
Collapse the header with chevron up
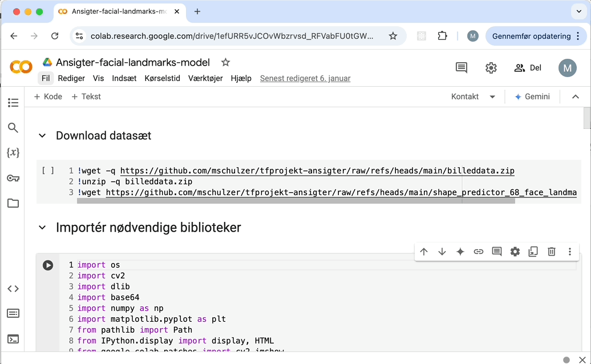pos(576,97)
